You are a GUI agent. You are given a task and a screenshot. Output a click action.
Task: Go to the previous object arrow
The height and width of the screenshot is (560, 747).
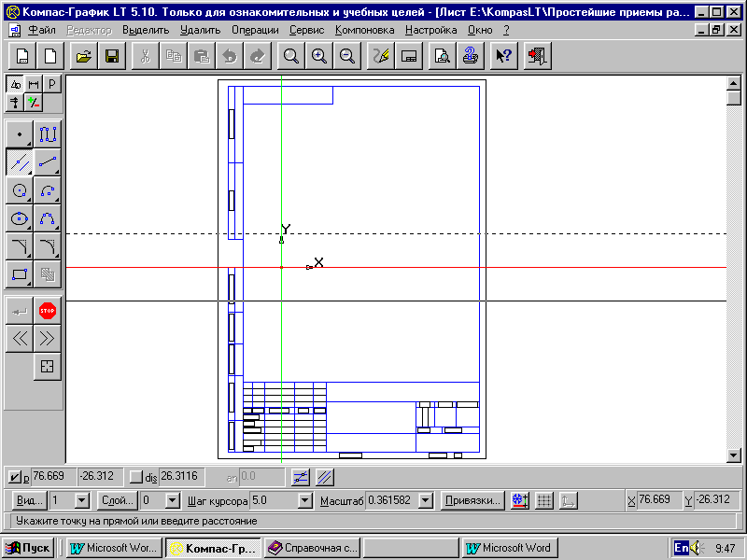pos(19,339)
